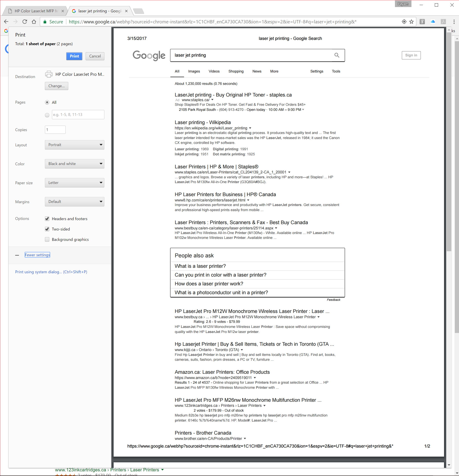Click the browser reload icon
Image resolution: width=459 pixels, height=476 pixels.
(25, 22)
